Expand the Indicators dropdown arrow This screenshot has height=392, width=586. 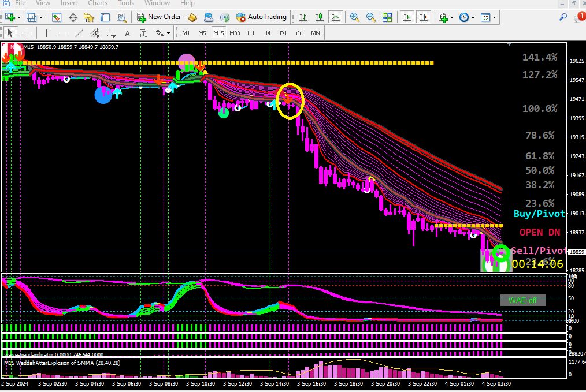[451, 17]
